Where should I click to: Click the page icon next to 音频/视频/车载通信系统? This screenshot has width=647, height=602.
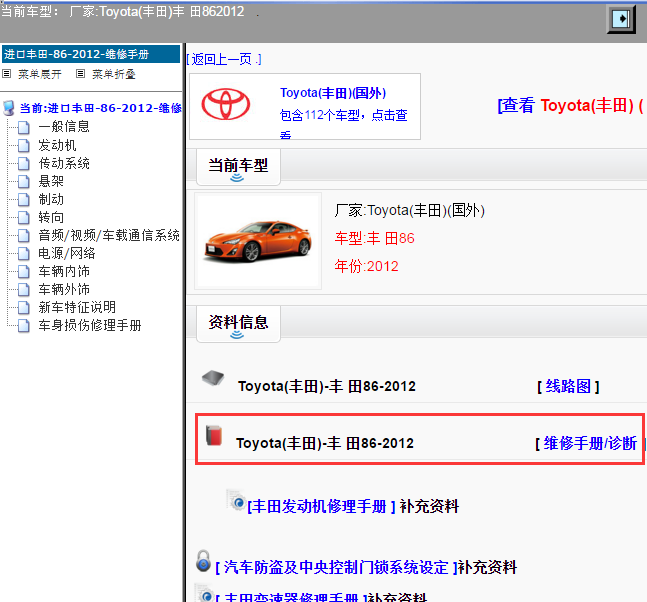tap(24, 236)
